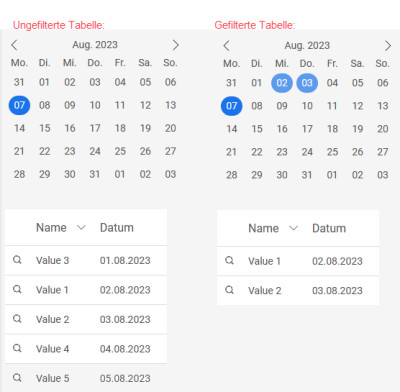This screenshot has width=400, height=392.
Task: Select Value 2 in unfiltered table
Action: pos(52,319)
